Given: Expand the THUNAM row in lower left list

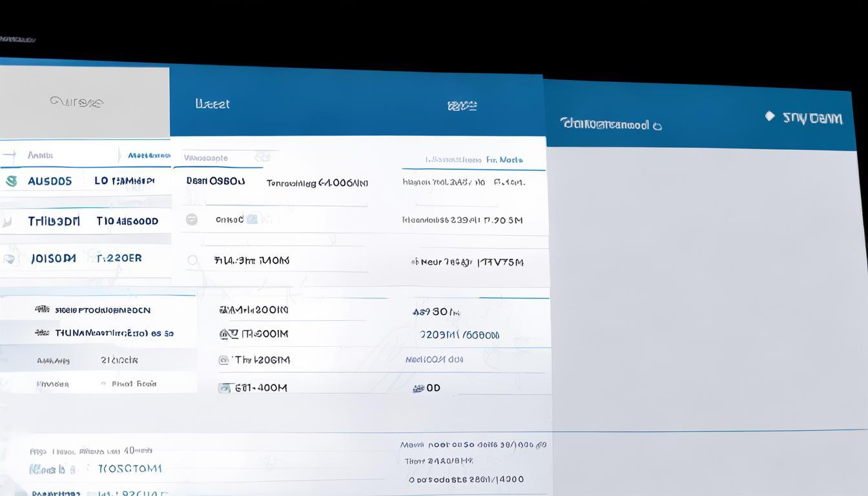Looking at the screenshot, I should point(42,333).
